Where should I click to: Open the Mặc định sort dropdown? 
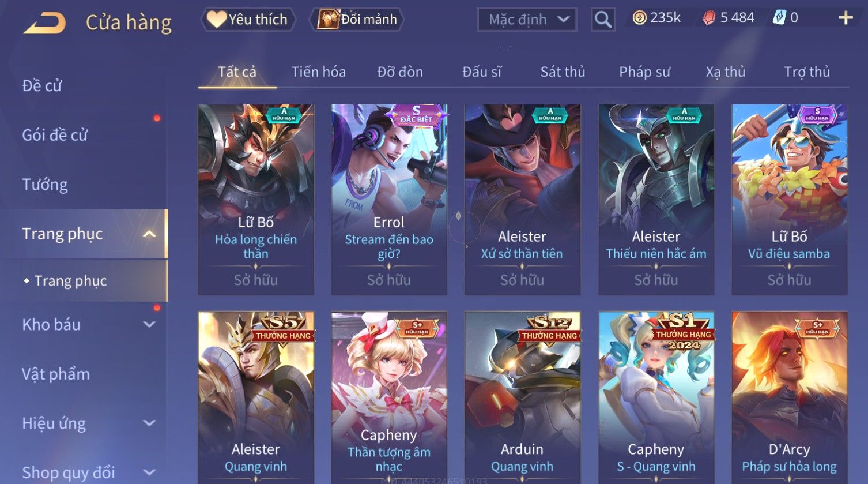point(527,20)
